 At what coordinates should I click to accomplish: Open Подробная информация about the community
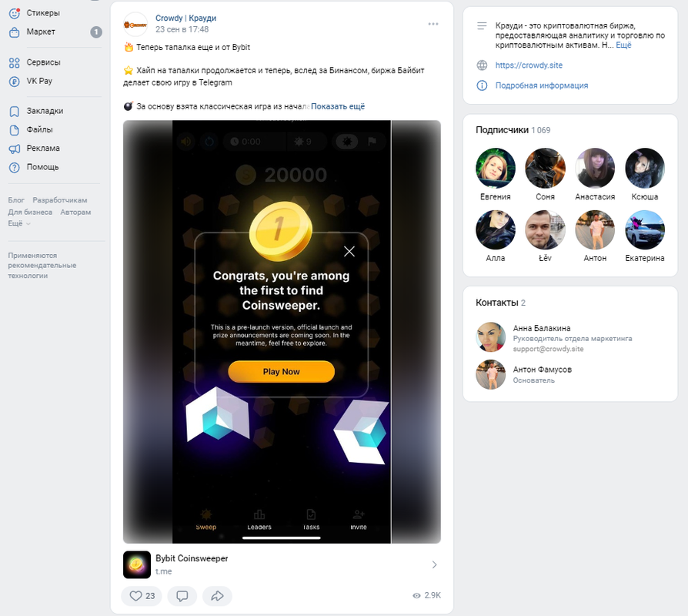(x=542, y=85)
